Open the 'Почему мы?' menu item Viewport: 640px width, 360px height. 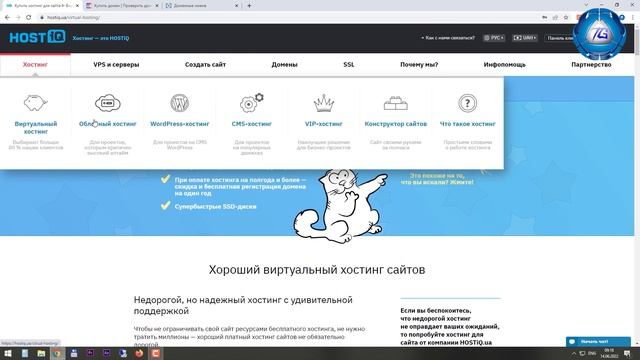(x=419, y=64)
